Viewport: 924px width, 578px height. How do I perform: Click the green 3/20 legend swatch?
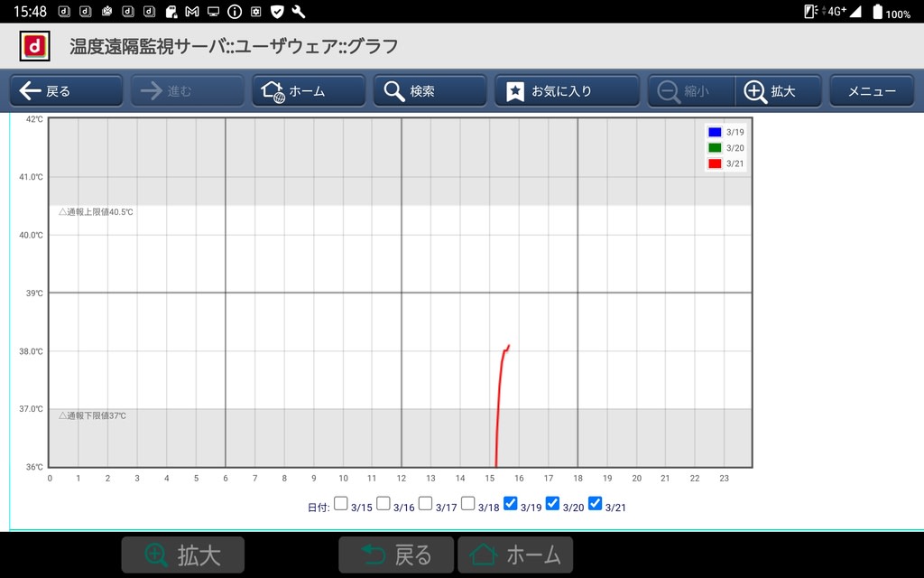coord(715,148)
